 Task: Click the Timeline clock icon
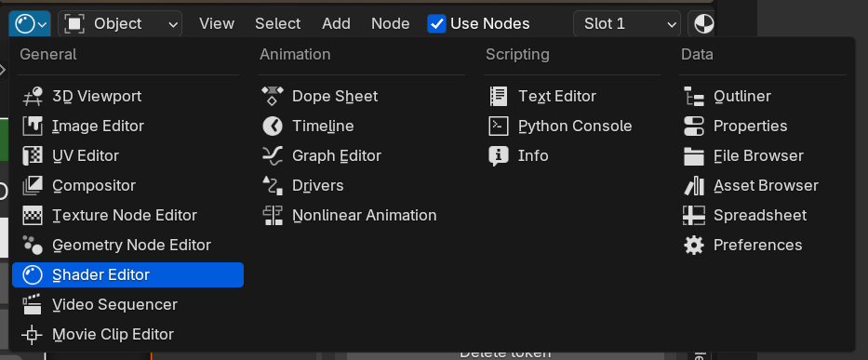[273, 127]
